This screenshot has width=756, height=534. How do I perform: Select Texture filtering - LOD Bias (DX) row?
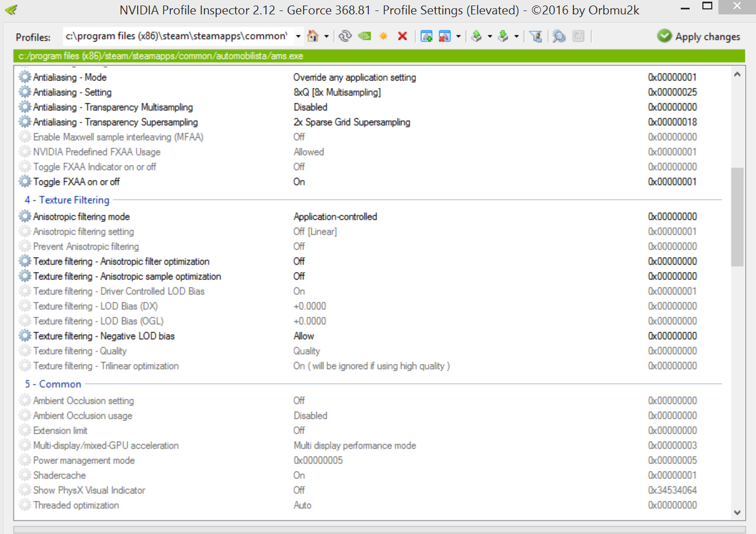tap(370, 306)
